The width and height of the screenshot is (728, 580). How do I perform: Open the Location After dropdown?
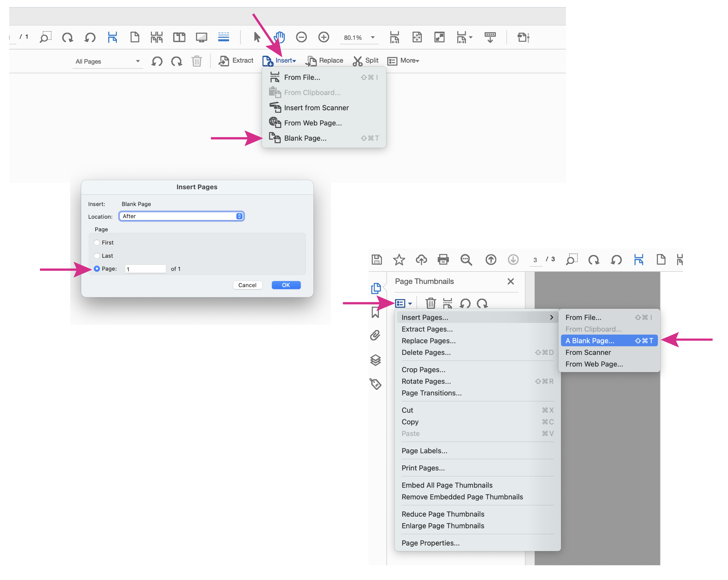coord(182,216)
